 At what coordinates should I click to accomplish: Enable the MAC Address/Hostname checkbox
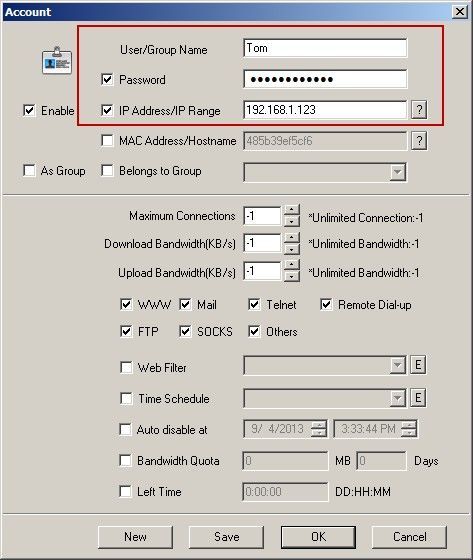[107, 141]
